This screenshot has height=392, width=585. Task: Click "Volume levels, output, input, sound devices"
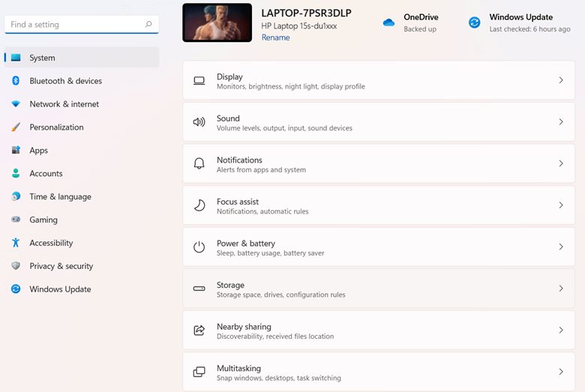[x=284, y=128]
